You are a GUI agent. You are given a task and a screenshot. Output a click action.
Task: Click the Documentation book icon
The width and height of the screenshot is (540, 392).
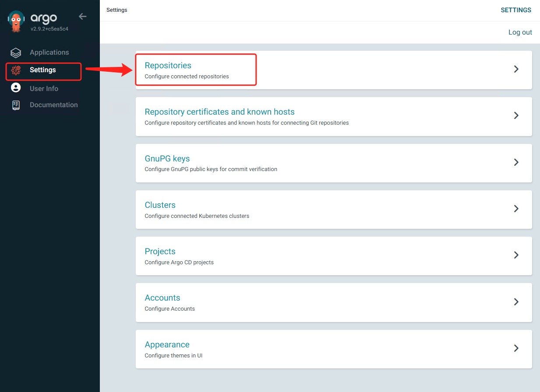tap(16, 105)
